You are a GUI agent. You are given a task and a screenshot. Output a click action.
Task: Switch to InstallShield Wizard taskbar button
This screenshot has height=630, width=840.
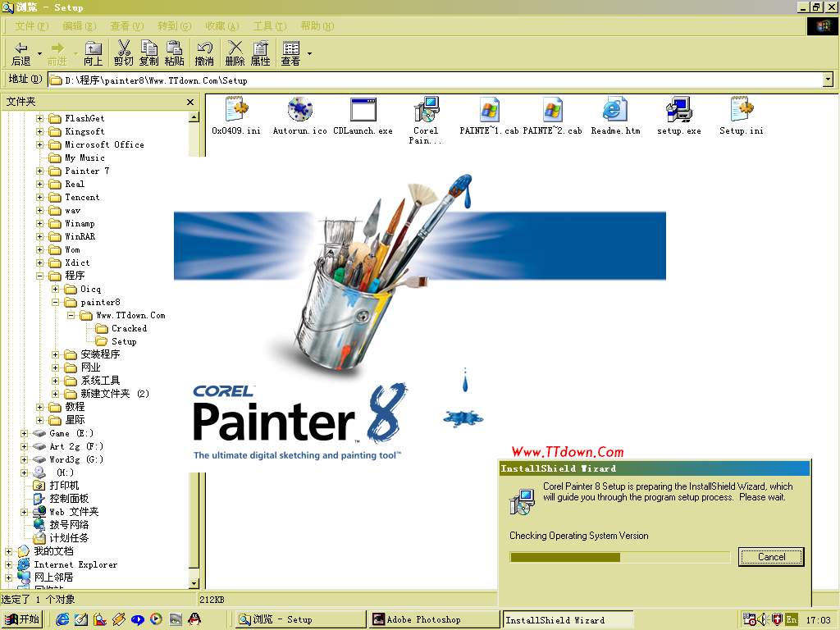pyautogui.click(x=567, y=620)
